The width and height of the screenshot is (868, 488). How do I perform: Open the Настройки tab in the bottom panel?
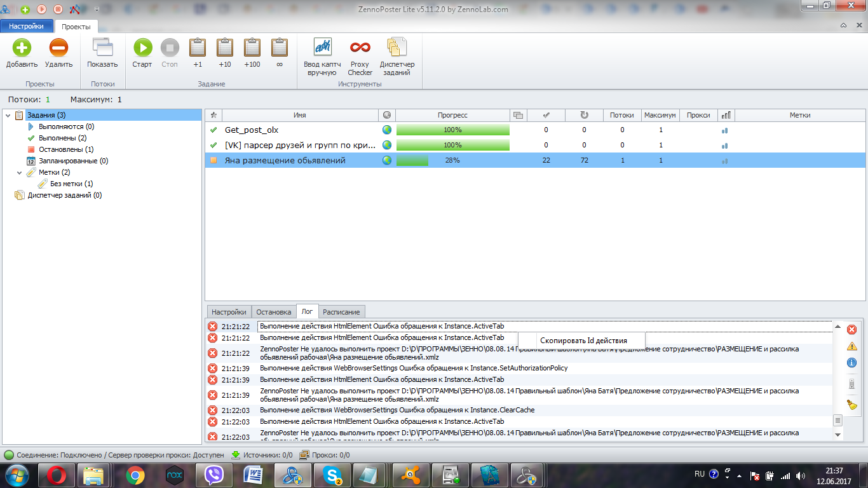(x=229, y=312)
